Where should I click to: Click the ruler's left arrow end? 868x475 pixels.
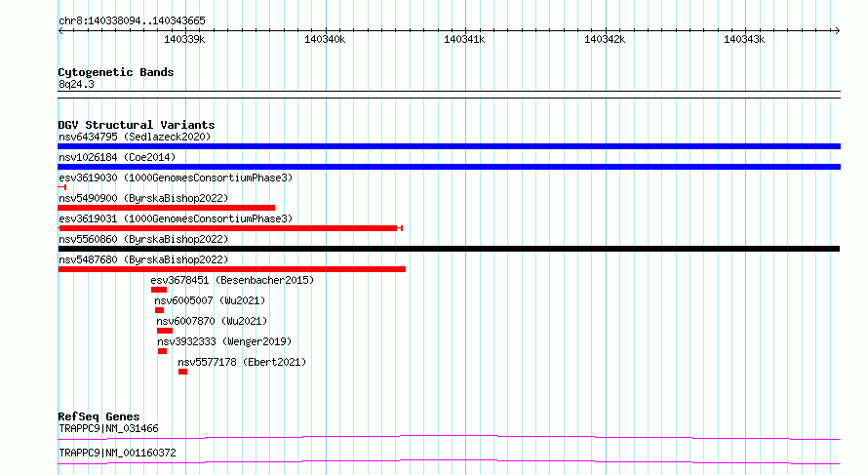pyautogui.click(x=60, y=31)
